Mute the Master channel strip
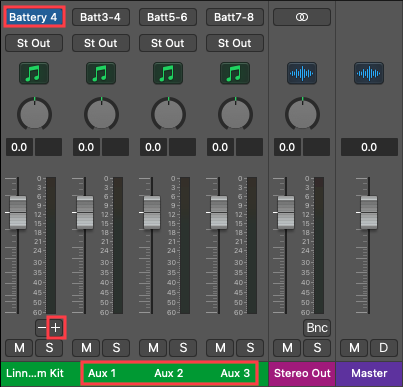The height and width of the screenshot is (387, 403). click(354, 348)
